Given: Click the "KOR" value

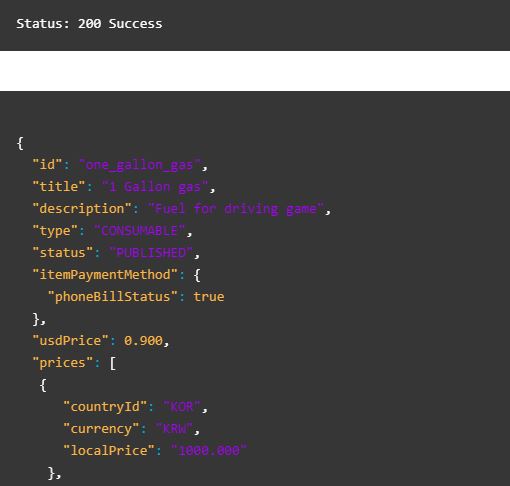Looking at the screenshot, I should (x=181, y=407).
